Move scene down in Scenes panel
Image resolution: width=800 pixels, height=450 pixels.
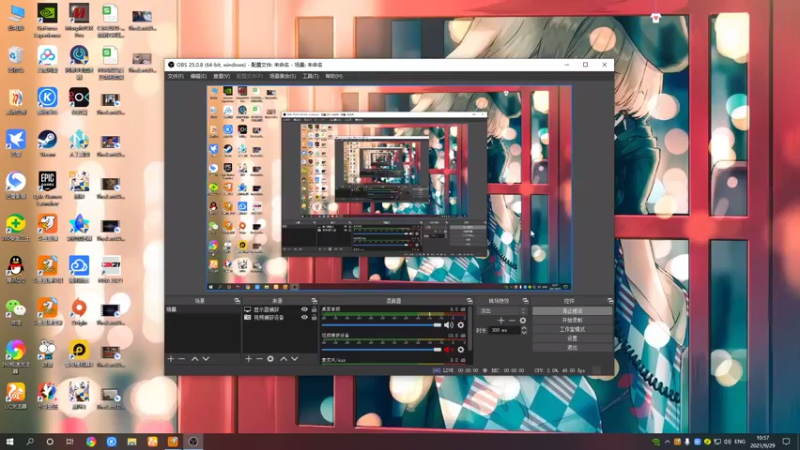click(206, 359)
